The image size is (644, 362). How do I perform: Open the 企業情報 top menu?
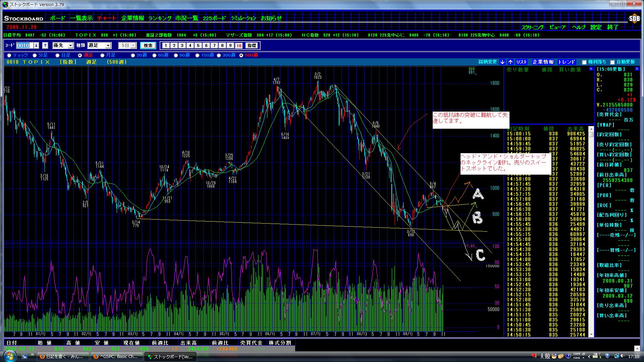click(132, 18)
